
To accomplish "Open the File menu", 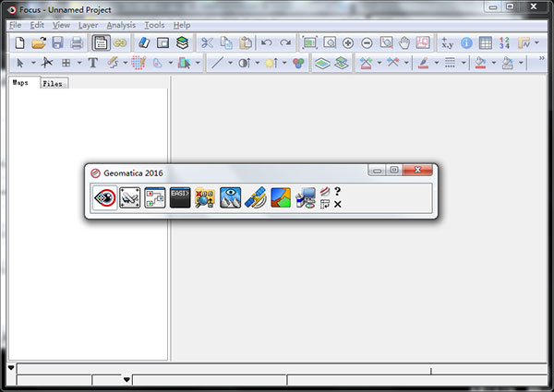I will pyautogui.click(x=15, y=26).
